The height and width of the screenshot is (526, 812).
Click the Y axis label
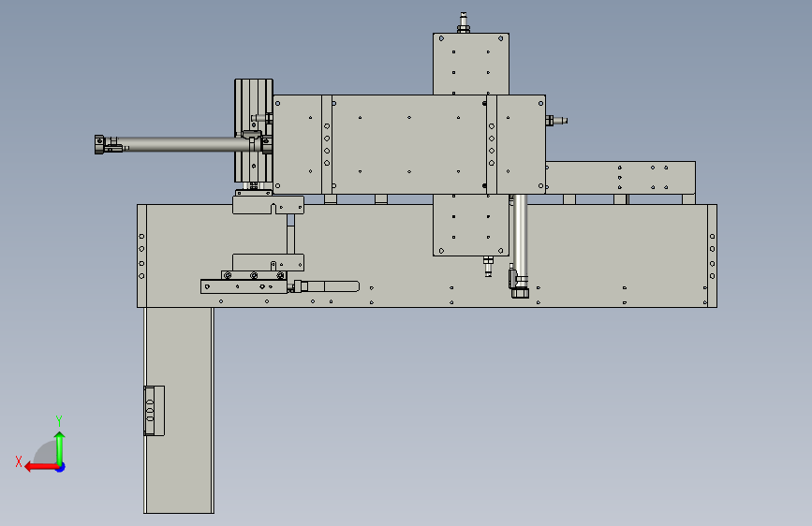click(59, 420)
